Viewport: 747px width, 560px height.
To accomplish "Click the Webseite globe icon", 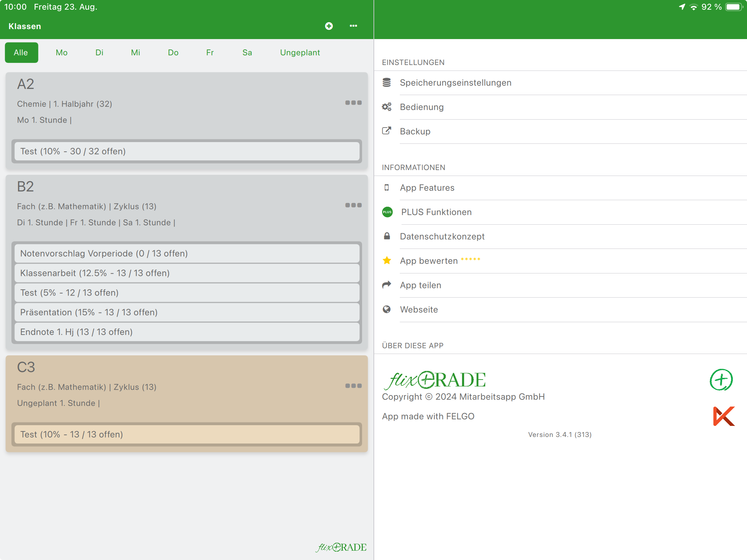I will coord(387,309).
